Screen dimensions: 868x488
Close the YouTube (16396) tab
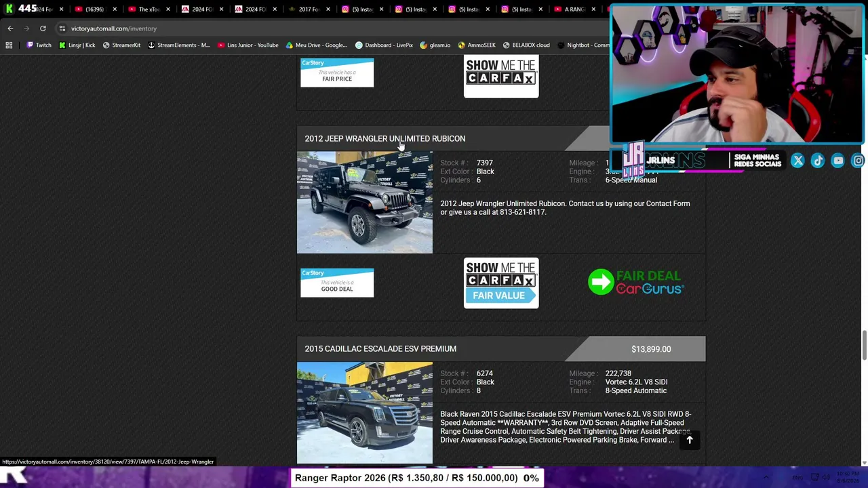click(x=114, y=9)
